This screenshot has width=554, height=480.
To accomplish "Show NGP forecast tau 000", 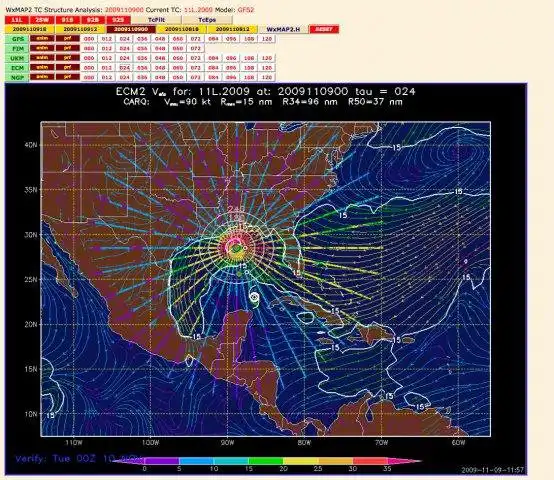I will pyautogui.click(x=89, y=77).
